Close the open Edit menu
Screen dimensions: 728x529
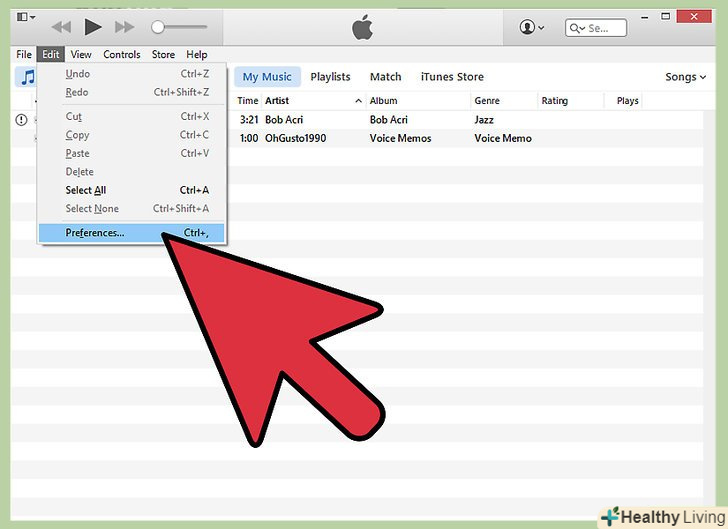pos(51,54)
